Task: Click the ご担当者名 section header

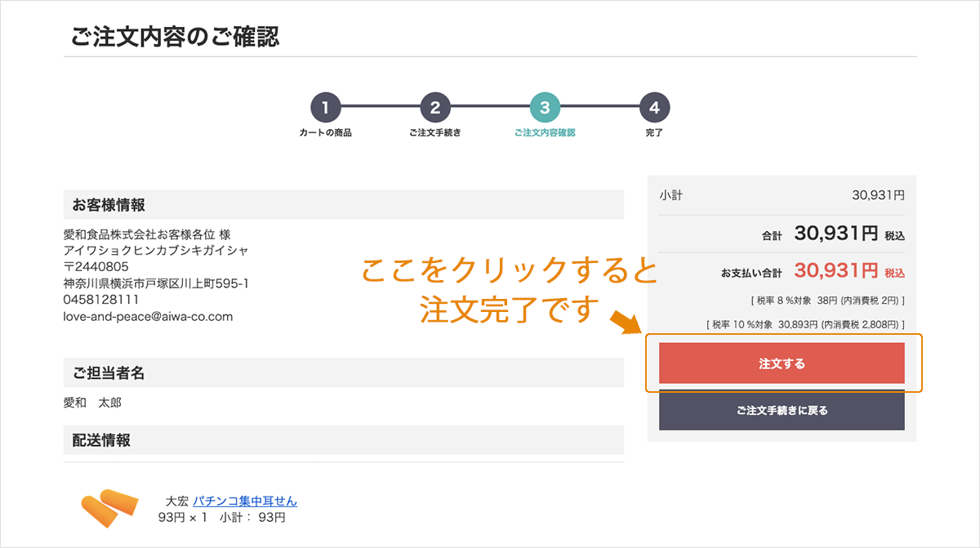Action: click(x=344, y=373)
